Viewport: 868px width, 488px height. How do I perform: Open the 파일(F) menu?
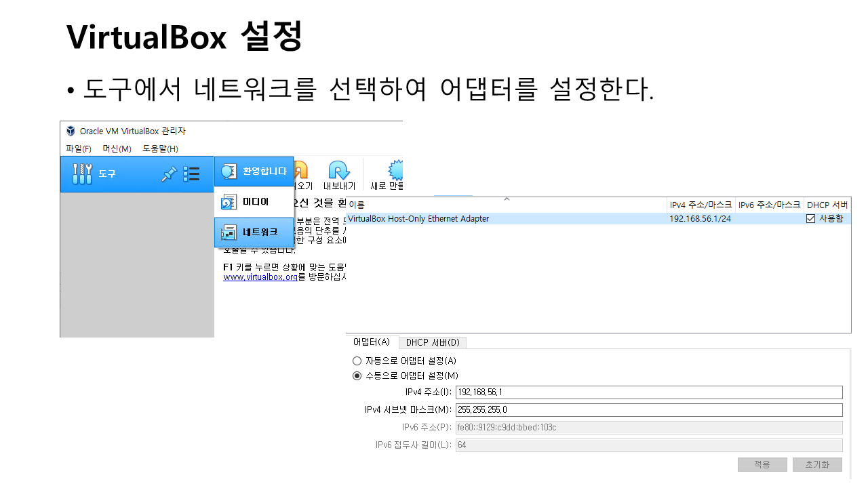click(x=79, y=149)
